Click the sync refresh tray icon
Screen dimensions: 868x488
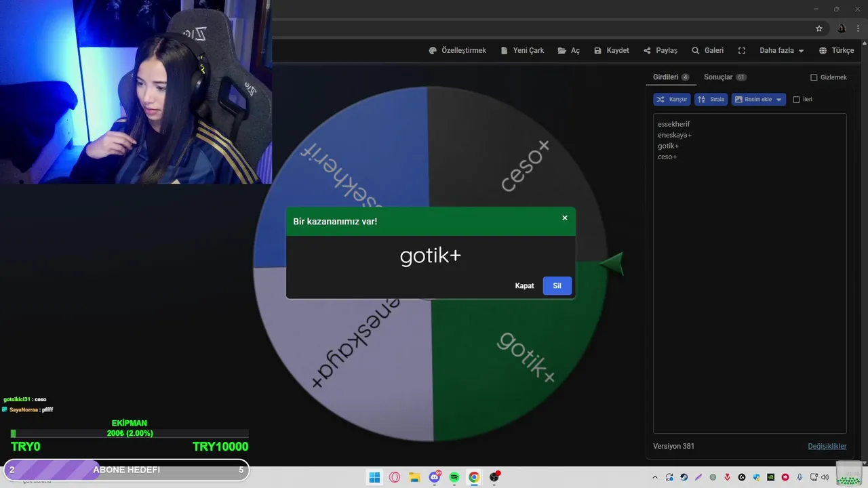point(669,477)
